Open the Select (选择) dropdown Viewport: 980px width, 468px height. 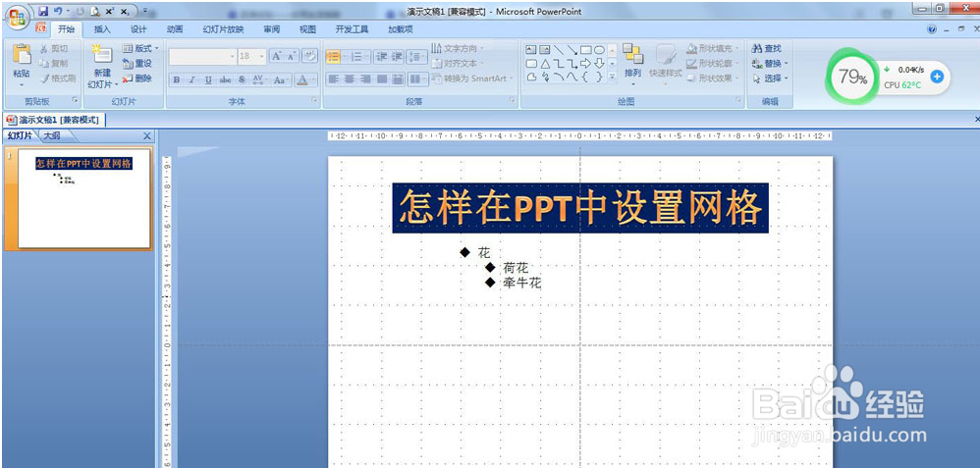click(770, 78)
